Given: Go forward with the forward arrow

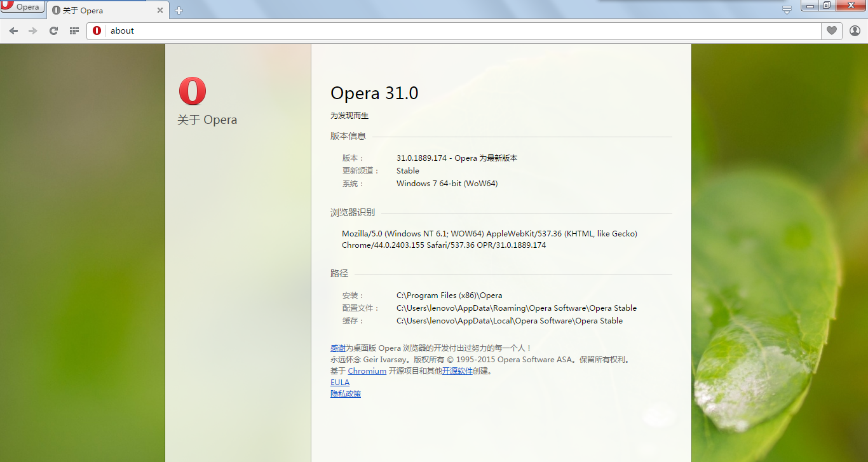Looking at the screenshot, I should (33, 31).
